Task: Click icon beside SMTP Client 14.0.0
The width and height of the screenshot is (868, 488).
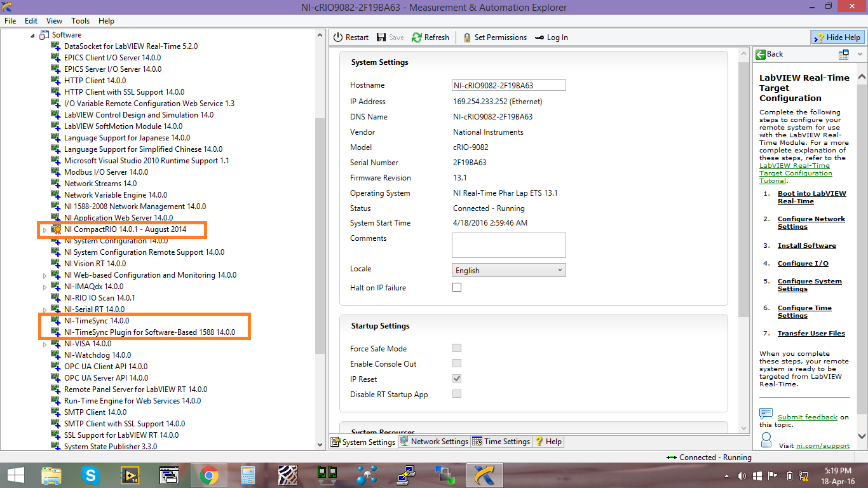Action: click(56, 412)
